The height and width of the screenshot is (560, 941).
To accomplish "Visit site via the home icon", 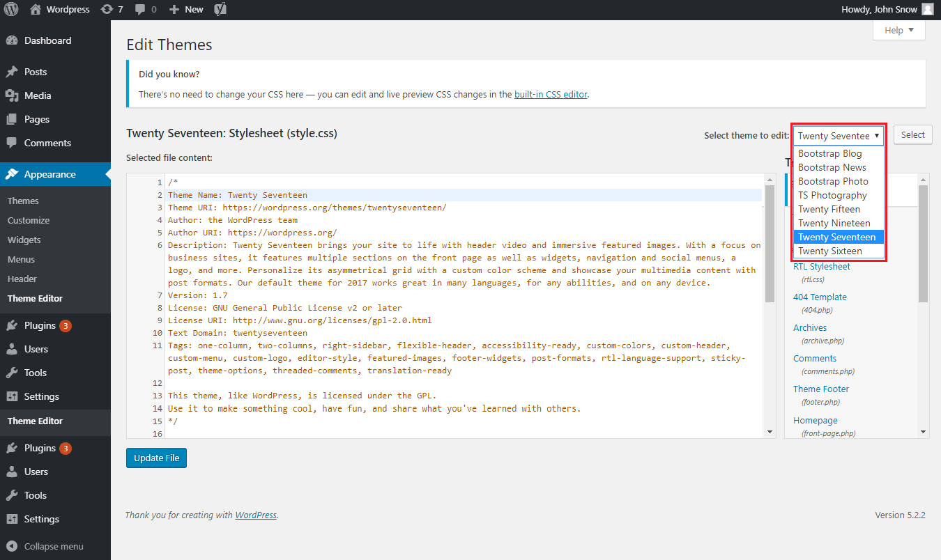I will click(x=36, y=9).
